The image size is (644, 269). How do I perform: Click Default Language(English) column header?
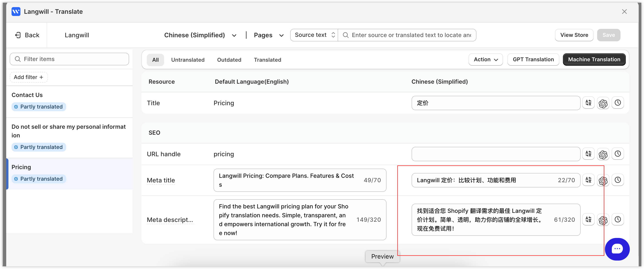[252, 82]
